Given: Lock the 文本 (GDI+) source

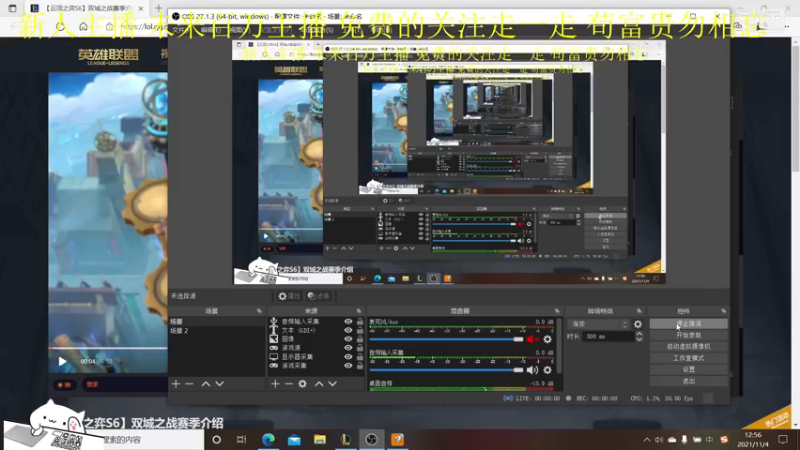Looking at the screenshot, I should pos(360,330).
